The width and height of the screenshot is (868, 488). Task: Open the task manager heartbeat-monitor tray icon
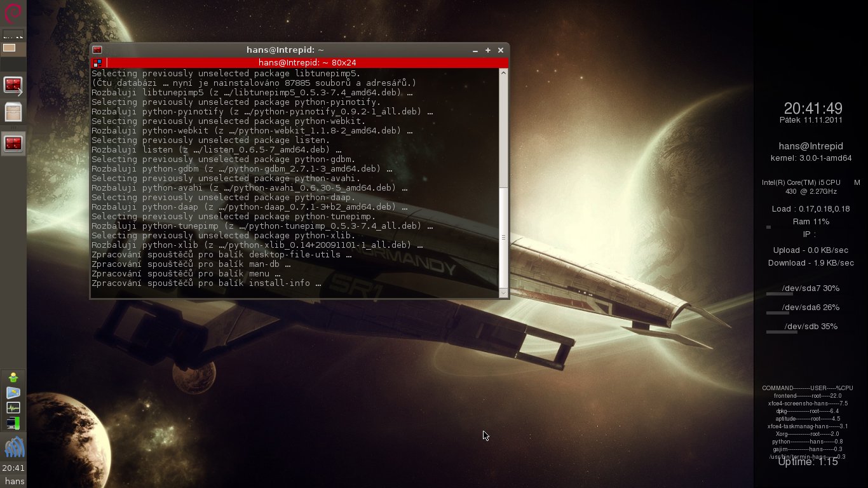coord(13,408)
